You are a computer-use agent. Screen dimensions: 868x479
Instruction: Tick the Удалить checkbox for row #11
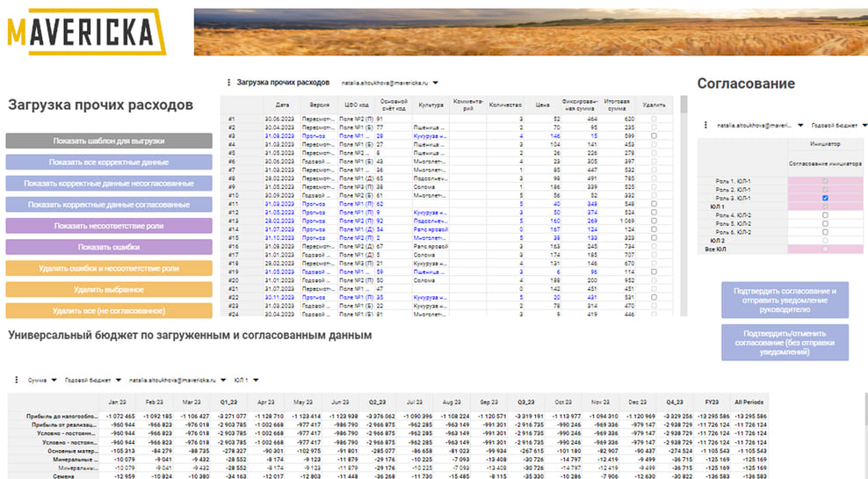pyautogui.click(x=652, y=203)
